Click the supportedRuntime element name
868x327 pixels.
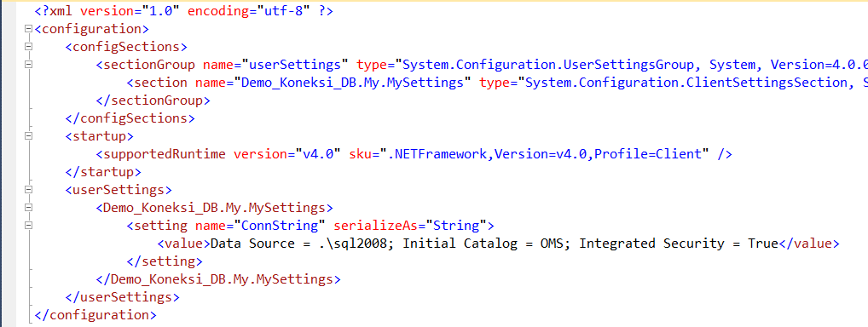tap(165, 154)
